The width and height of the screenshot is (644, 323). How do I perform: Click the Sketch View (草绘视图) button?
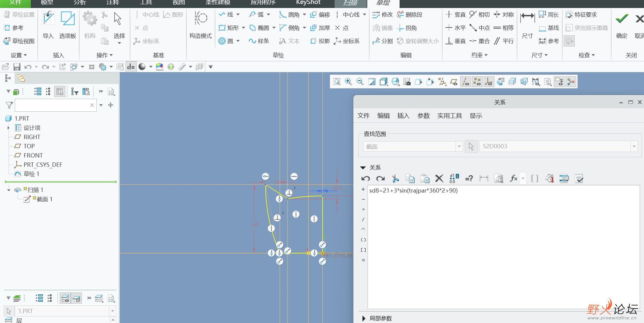coord(19,41)
